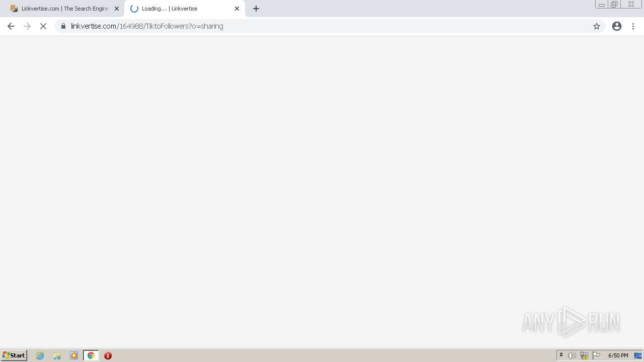Go forward to the next page
The image size is (644, 362).
(27, 26)
